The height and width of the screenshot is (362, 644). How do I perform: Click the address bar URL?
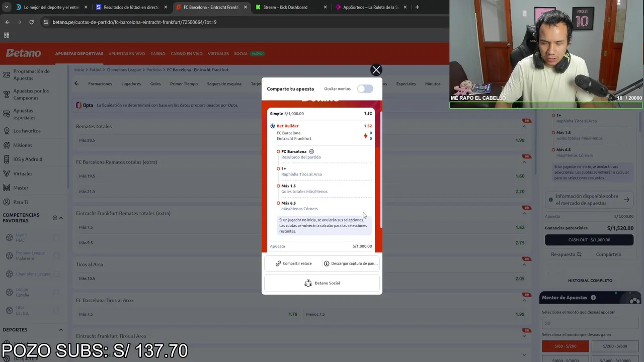pyautogui.click(x=134, y=22)
